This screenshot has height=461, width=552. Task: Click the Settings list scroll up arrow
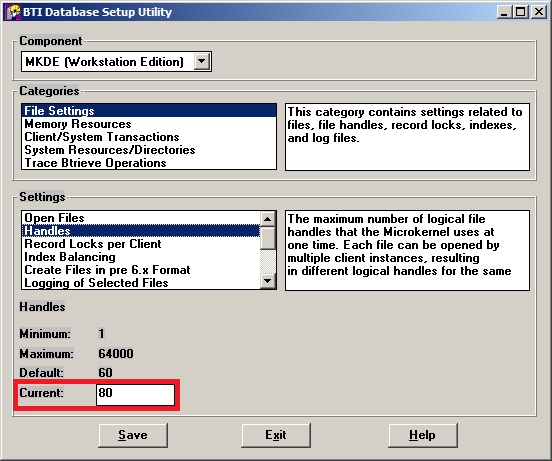coord(268,219)
